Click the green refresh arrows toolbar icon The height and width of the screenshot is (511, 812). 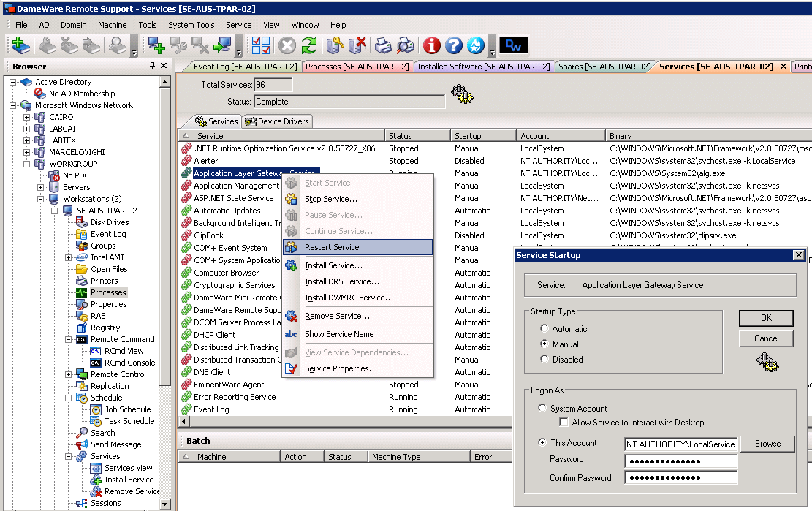click(x=309, y=45)
